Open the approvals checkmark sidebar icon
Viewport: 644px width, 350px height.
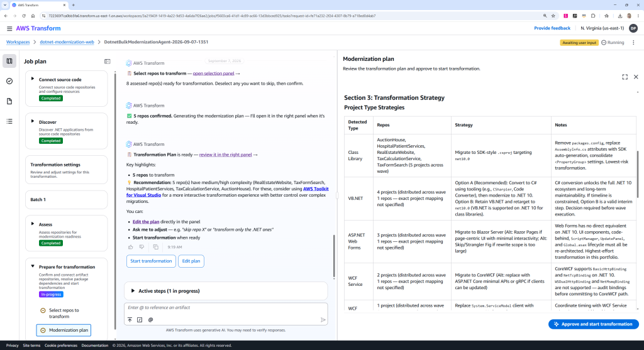(9, 81)
